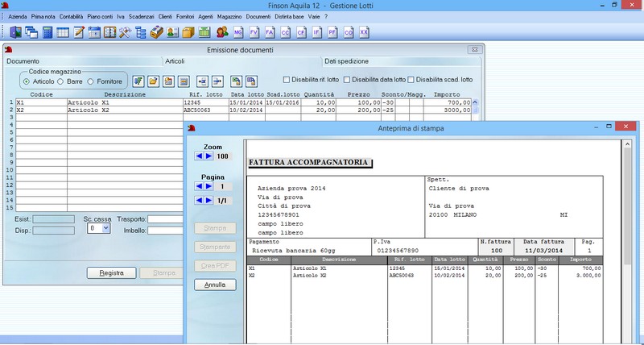The height and width of the screenshot is (345, 644).
Task: Select the Fornitore radio button
Action: tap(90, 81)
